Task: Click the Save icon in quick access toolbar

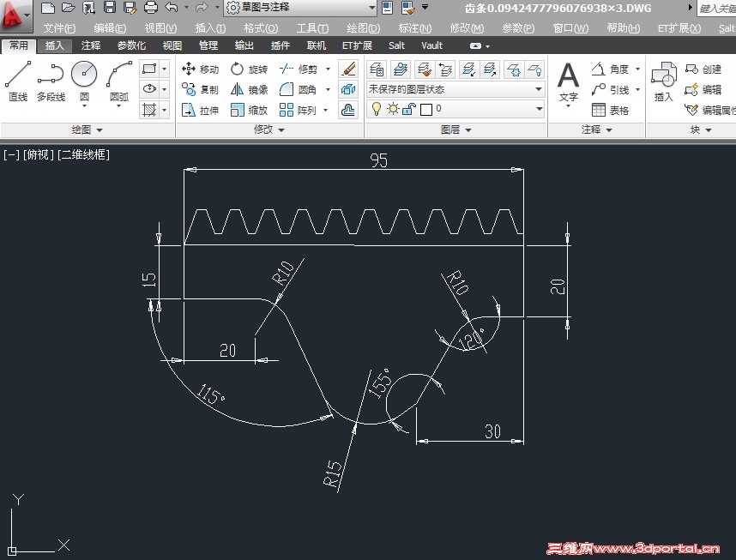Action: [109, 7]
